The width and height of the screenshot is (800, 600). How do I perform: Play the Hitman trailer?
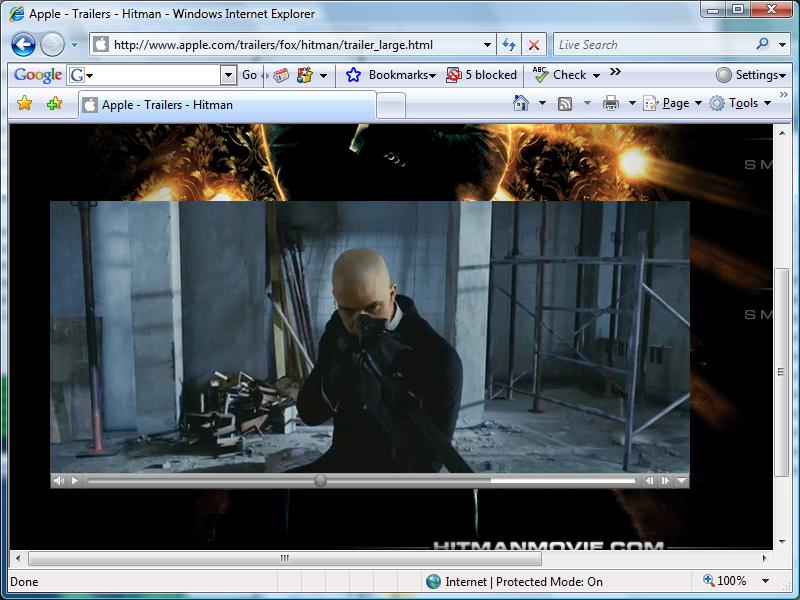click(73, 480)
